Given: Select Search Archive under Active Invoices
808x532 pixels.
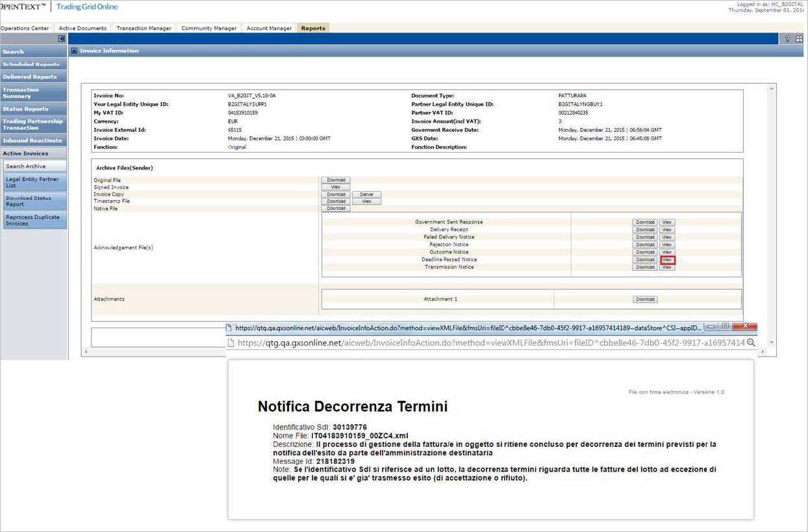Looking at the screenshot, I should click(x=34, y=166).
